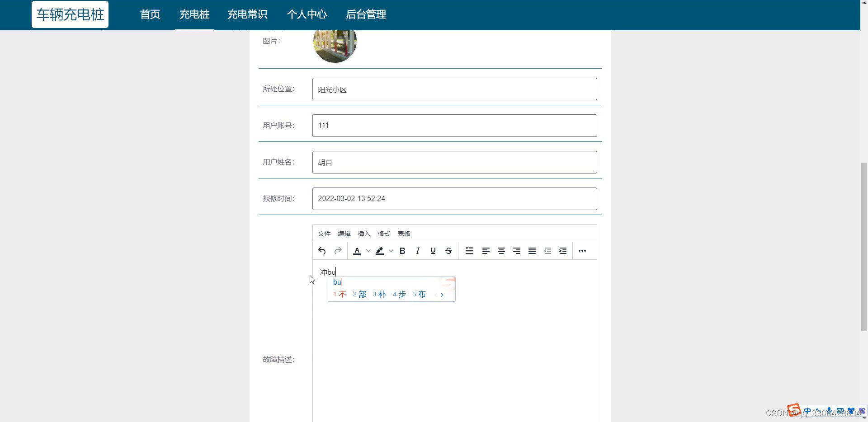Open soft keyboard in IME bar
The height and width of the screenshot is (422, 868).
point(840,411)
